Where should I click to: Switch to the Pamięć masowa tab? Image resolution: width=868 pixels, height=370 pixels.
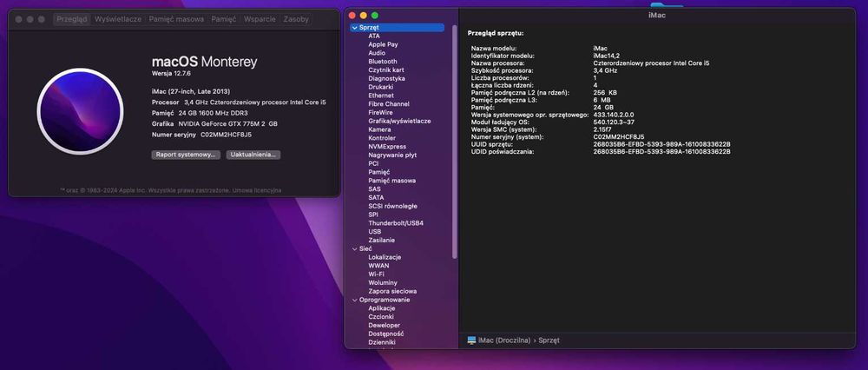(176, 19)
